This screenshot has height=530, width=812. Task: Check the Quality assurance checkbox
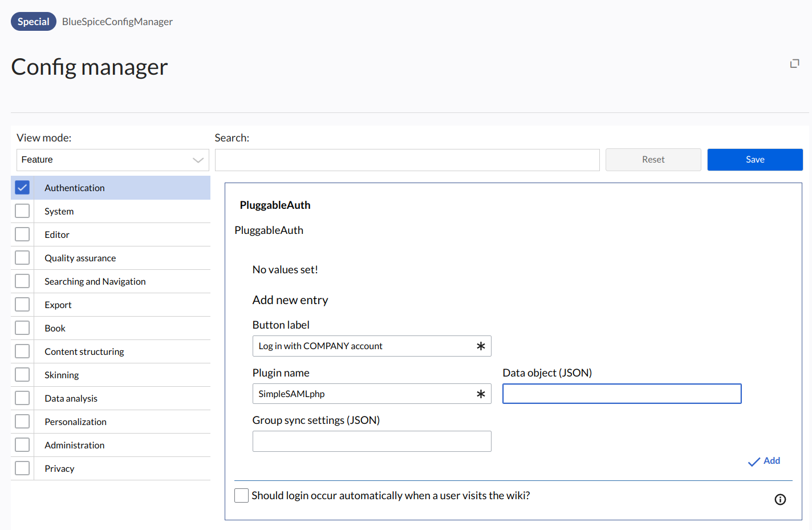[x=22, y=258]
